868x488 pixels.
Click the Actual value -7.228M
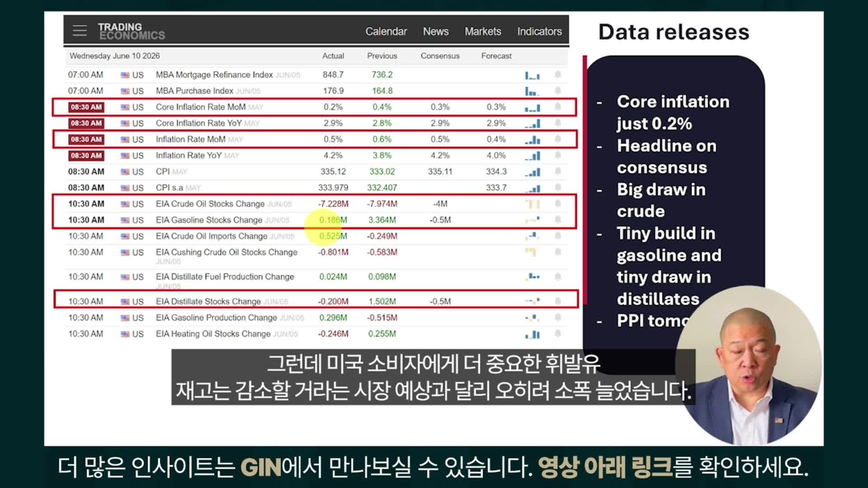click(x=333, y=204)
